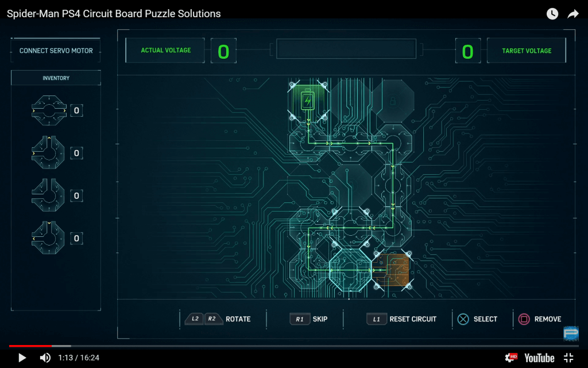Image resolution: width=588 pixels, height=368 pixels.
Task: Click the INVENTORY header
Action: [x=56, y=78]
